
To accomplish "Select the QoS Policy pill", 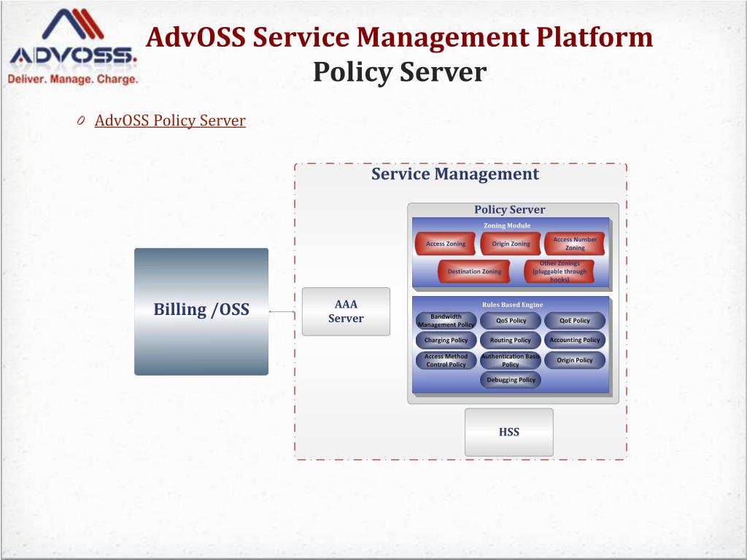I will pyautogui.click(x=511, y=321).
